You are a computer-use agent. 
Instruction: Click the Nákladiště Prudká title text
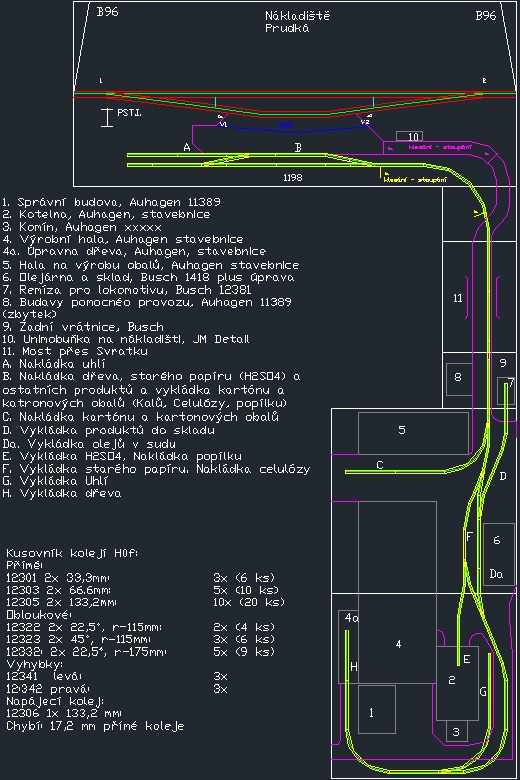pyautogui.click(x=297, y=22)
